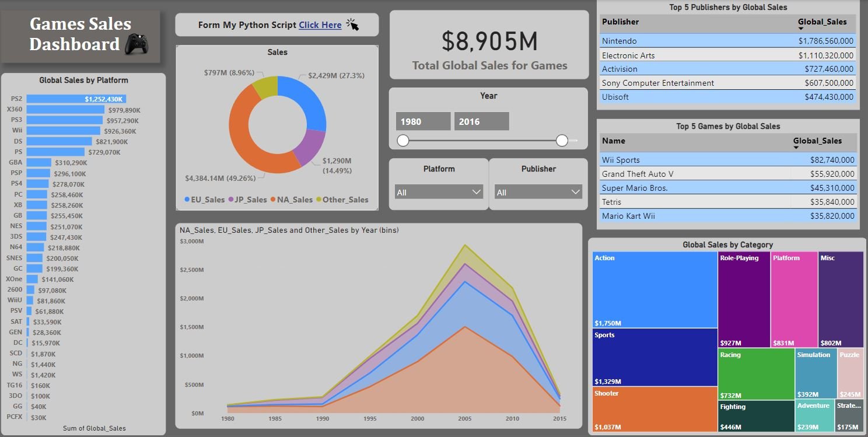Click sort arrow under Global_Sales in Games table
Screen dimensions: 868x437
(796, 148)
